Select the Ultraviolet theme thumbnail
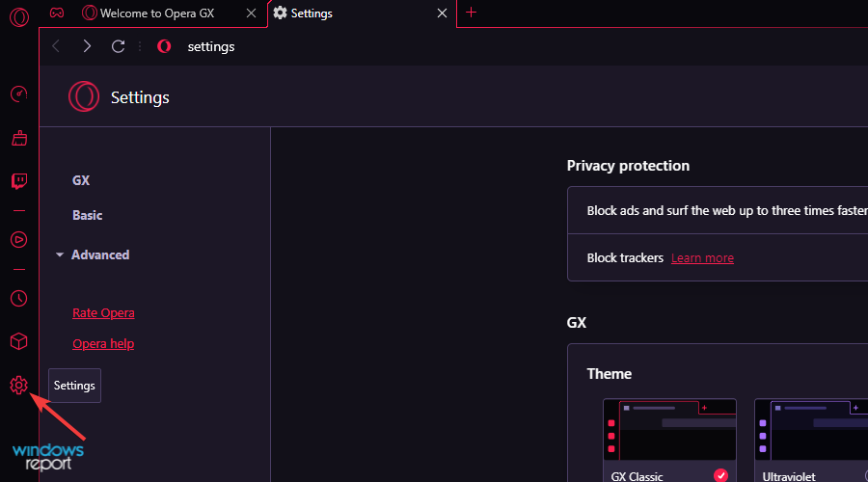This screenshot has height=482, width=868. coord(811,429)
